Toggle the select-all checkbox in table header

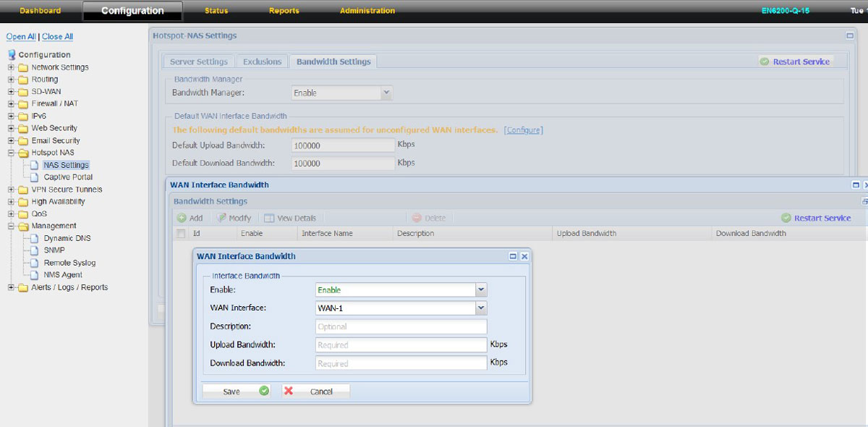[181, 234]
